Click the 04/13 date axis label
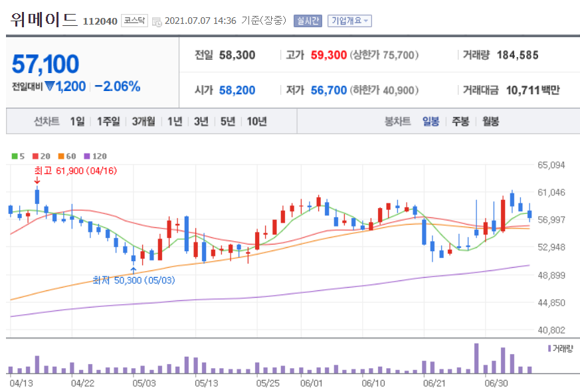This screenshot has width=580, height=392. (21, 383)
